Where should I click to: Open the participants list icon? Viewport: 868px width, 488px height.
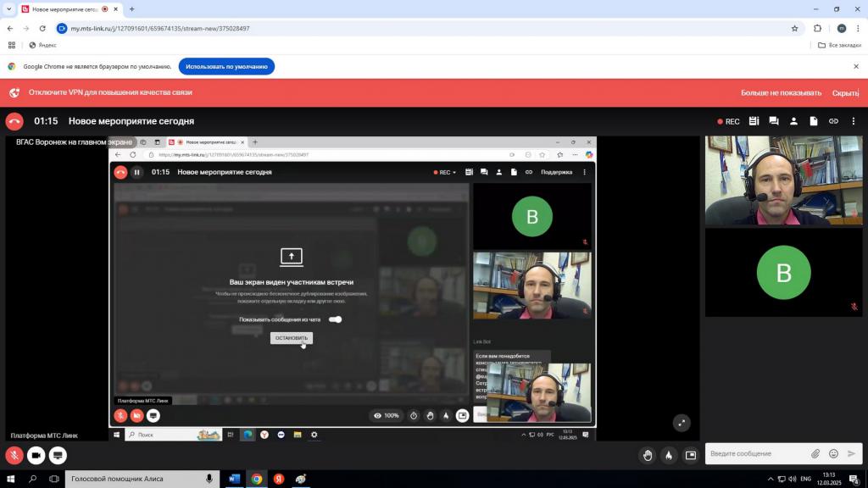794,121
